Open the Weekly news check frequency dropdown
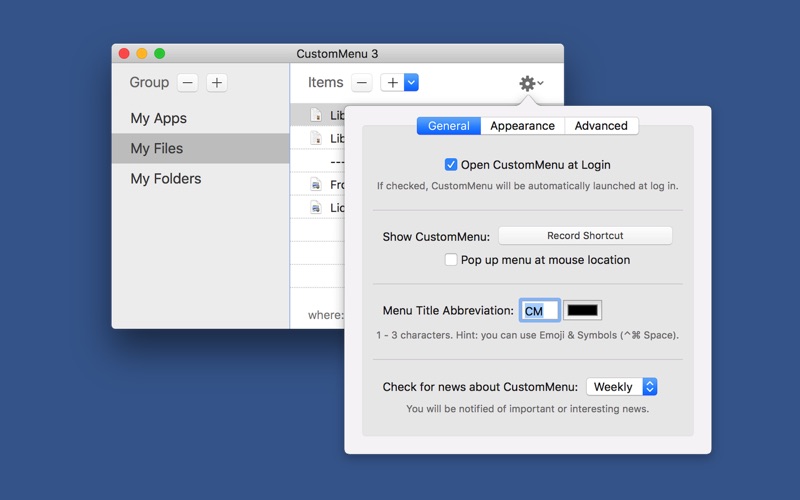800x500 pixels. click(621, 387)
